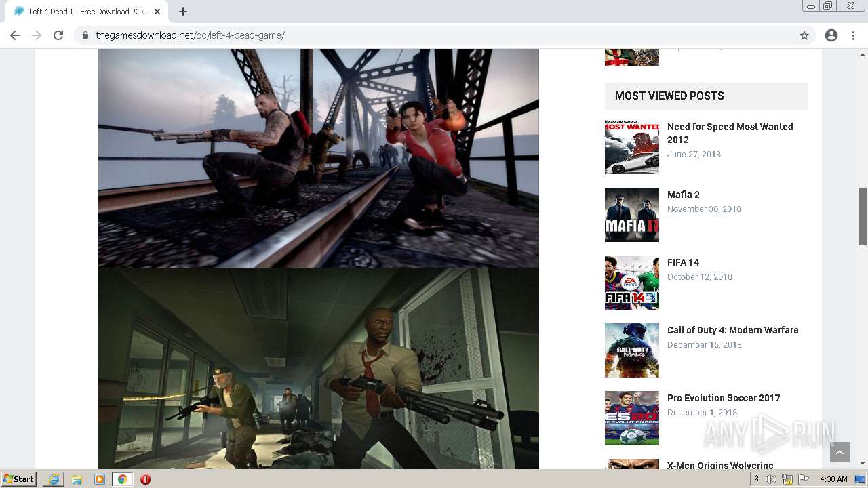The image size is (868, 488).
Task: Click the November 30, 2018 date text
Action: pos(704,209)
